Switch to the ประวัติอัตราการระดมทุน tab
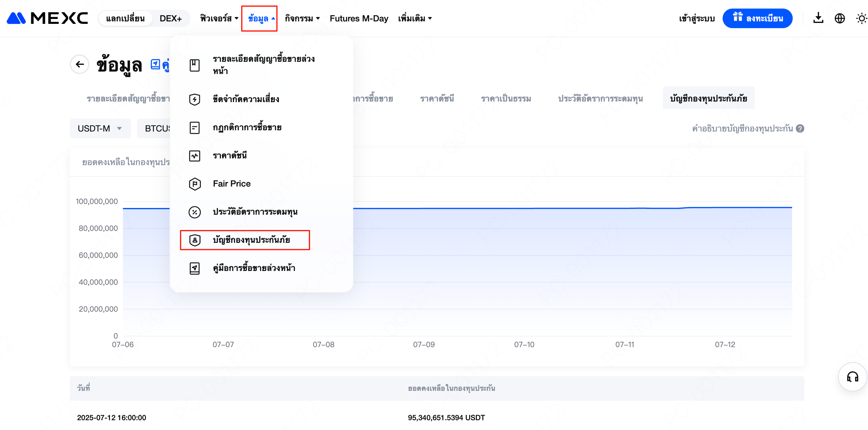 tap(600, 98)
